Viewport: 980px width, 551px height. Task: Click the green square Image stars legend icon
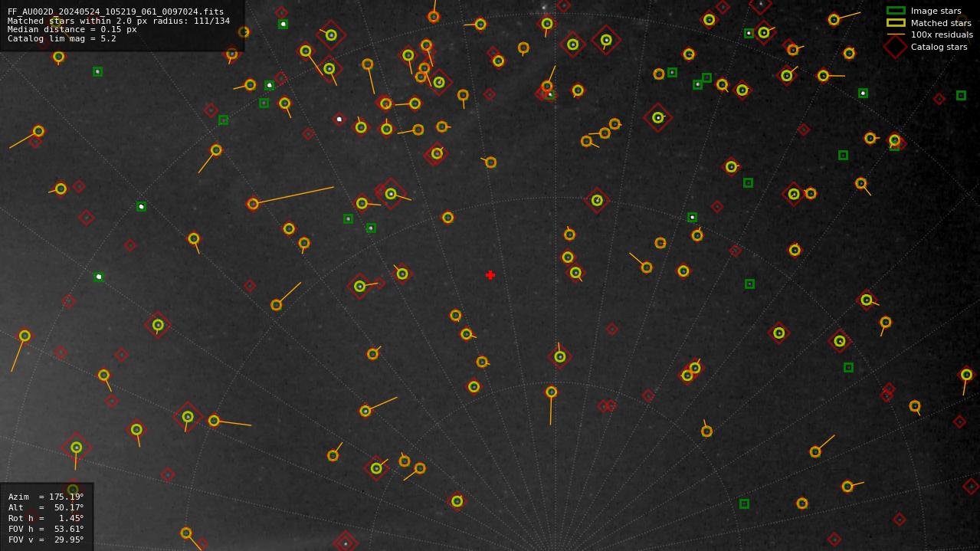(x=896, y=11)
